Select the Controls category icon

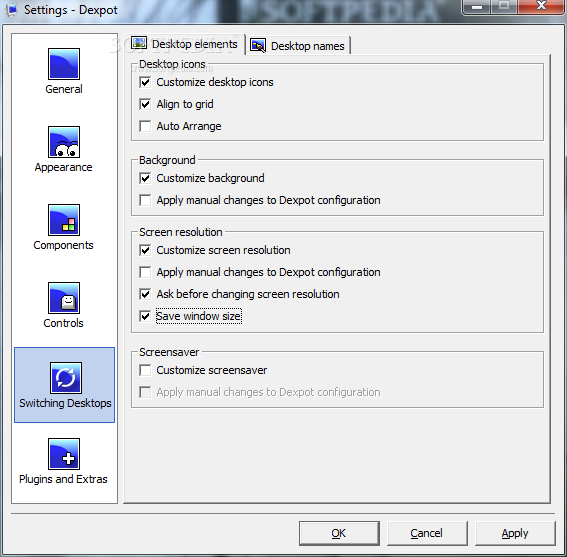(64, 298)
